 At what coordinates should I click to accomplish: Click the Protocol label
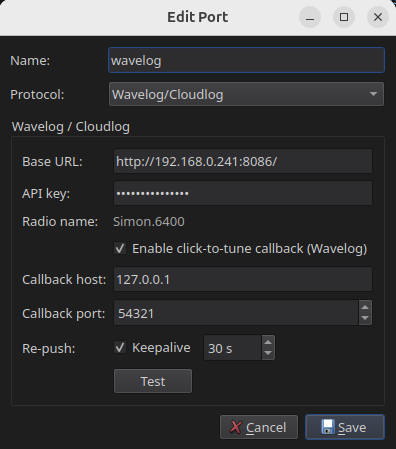tap(37, 95)
